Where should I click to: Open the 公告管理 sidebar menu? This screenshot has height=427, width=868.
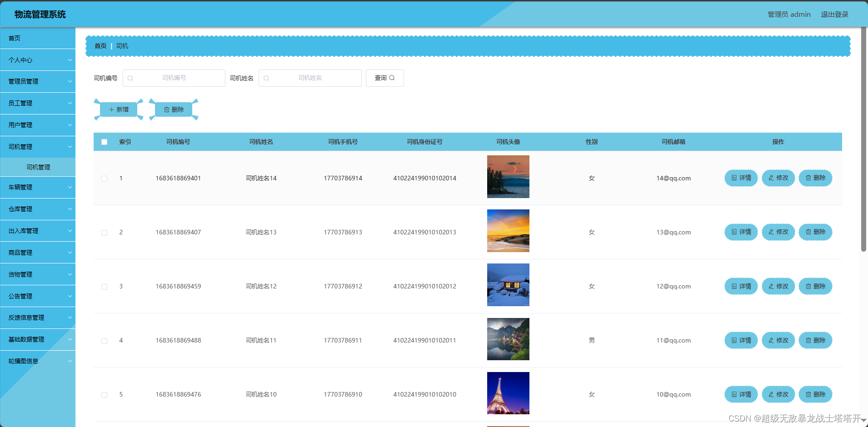tap(38, 296)
